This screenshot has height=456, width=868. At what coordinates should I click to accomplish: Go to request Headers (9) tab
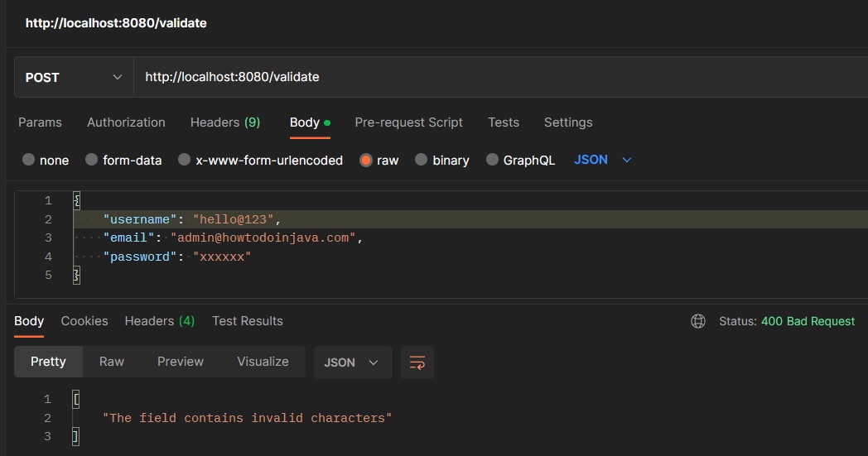click(225, 122)
